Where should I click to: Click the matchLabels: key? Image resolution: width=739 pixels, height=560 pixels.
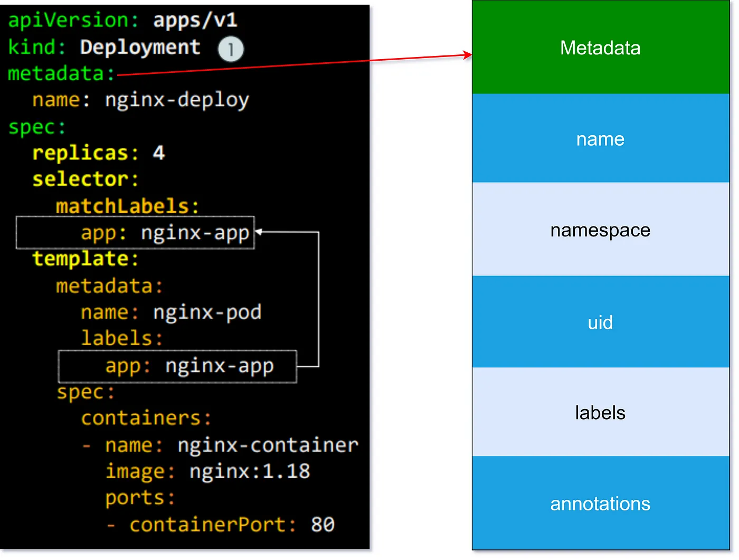click(127, 206)
